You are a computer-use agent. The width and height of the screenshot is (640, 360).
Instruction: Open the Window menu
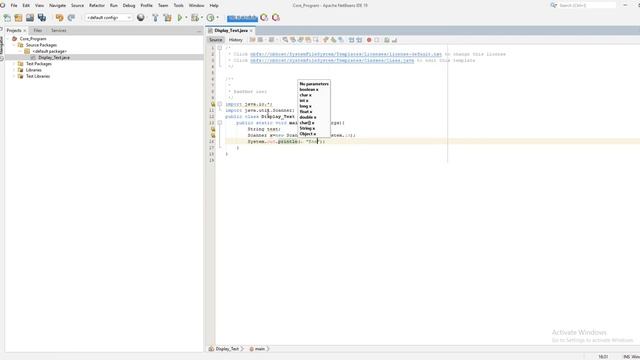pos(196,5)
